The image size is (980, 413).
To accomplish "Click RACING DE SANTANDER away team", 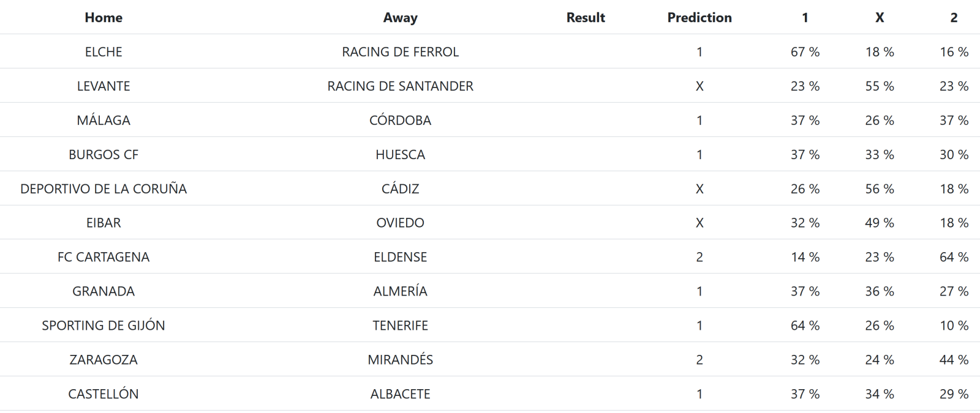I will [400, 86].
